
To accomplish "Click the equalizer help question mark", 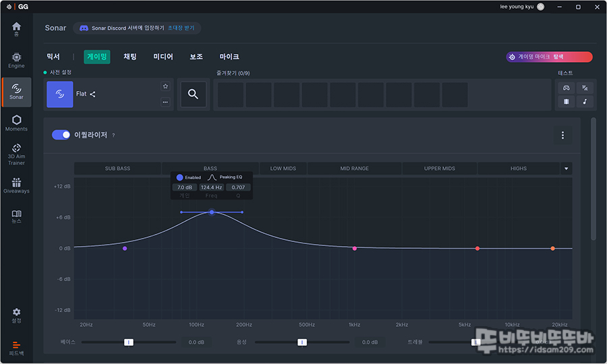I will [x=113, y=135].
